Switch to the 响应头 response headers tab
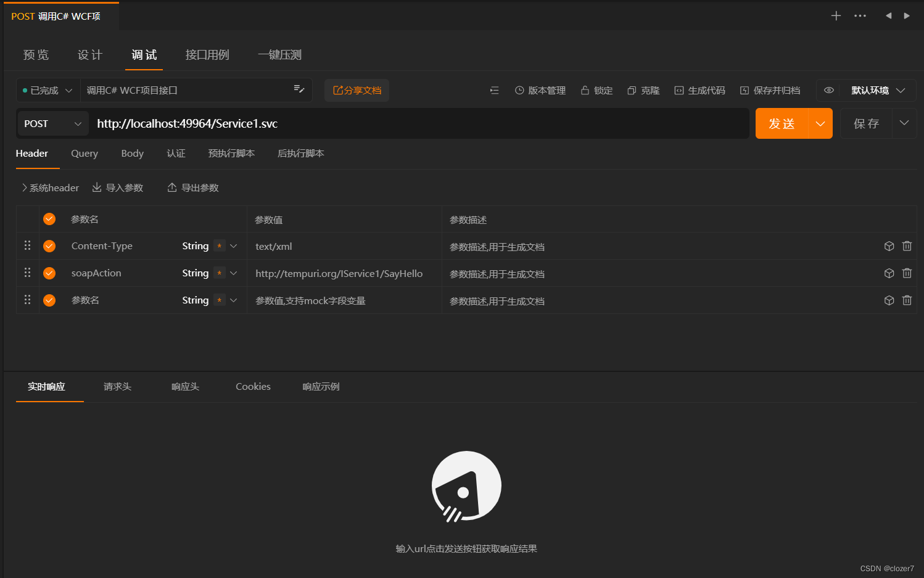The width and height of the screenshot is (924, 578). click(185, 387)
